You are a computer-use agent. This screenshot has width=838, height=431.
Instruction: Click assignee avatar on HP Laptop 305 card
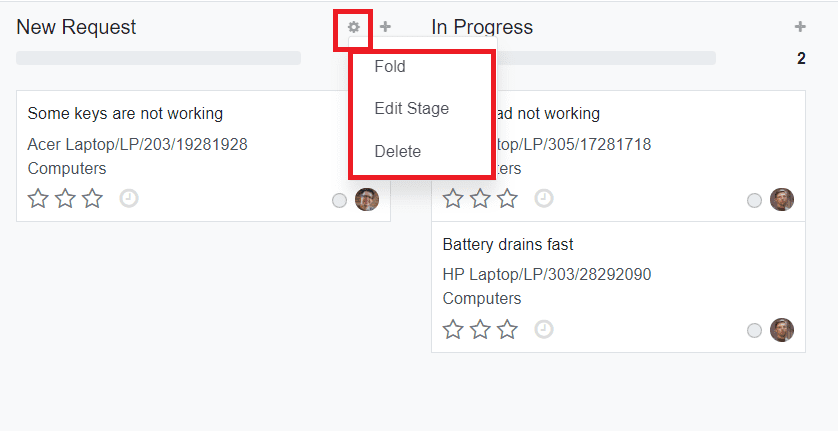tap(782, 200)
